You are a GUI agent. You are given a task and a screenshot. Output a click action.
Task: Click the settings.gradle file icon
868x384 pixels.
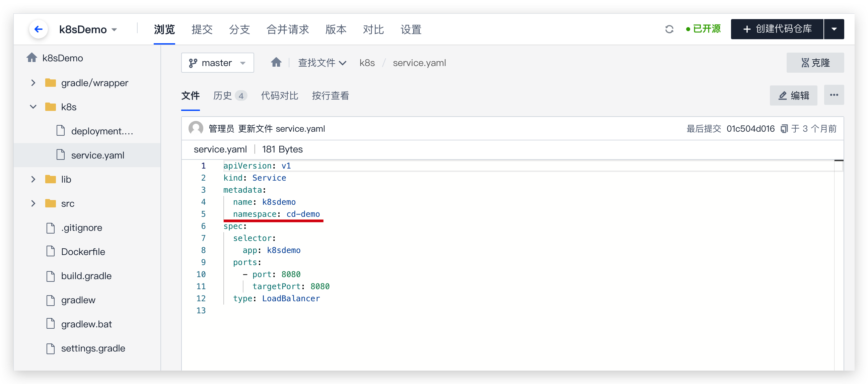[x=50, y=348]
